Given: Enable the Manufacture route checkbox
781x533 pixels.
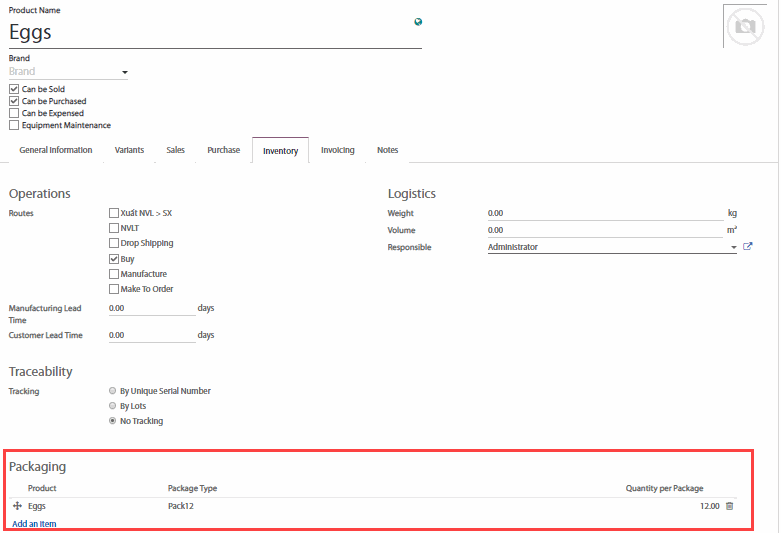Looking at the screenshot, I should pyautogui.click(x=114, y=274).
